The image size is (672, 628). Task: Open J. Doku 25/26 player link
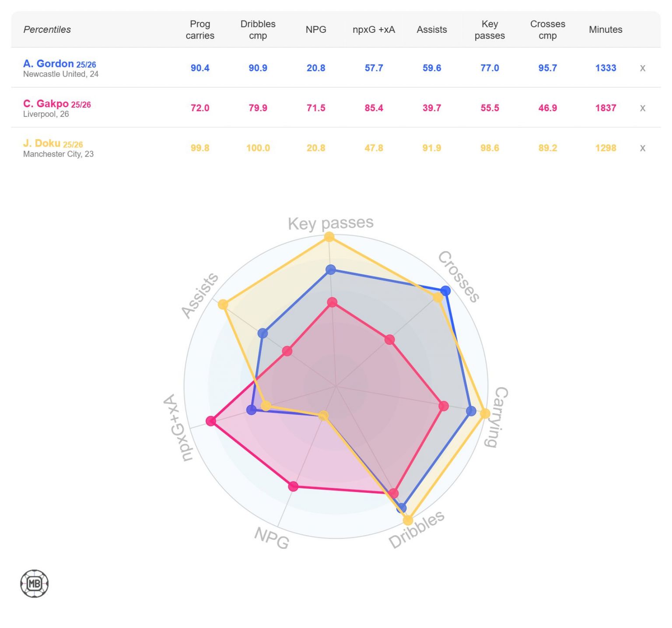point(53,144)
